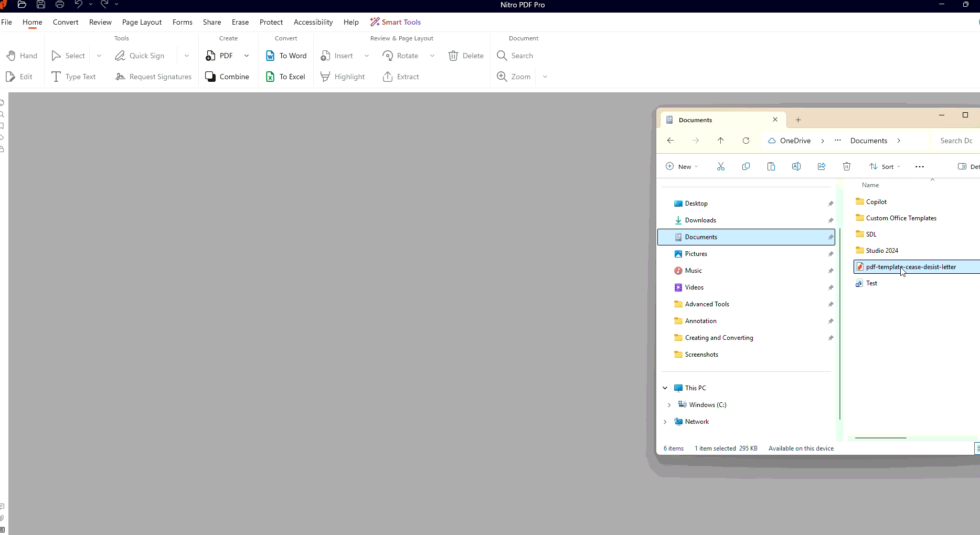The image size is (980, 535).
Task: Open Explorer's New dropdown
Action: tap(682, 166)
